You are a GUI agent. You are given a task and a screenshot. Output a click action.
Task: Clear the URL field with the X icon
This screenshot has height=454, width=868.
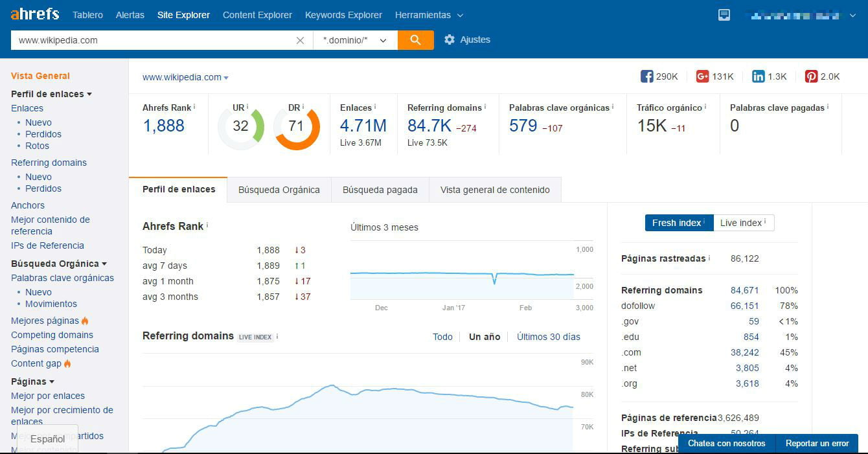(x=300, y=40)
